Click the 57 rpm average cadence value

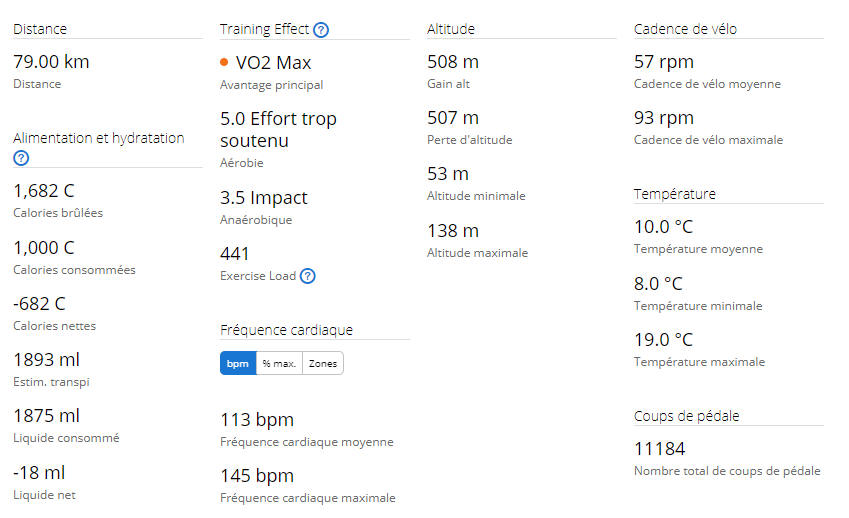tap(664, 62)
